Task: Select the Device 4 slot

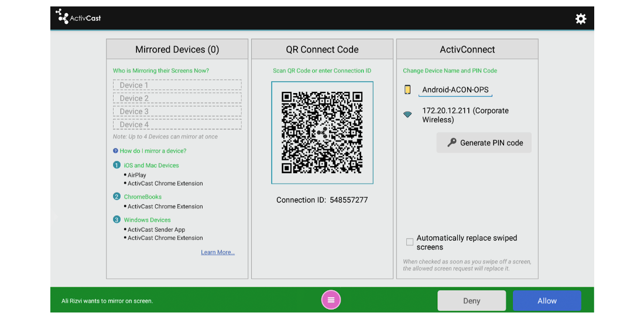Action: pyautogui.click(x=177, y=124)
